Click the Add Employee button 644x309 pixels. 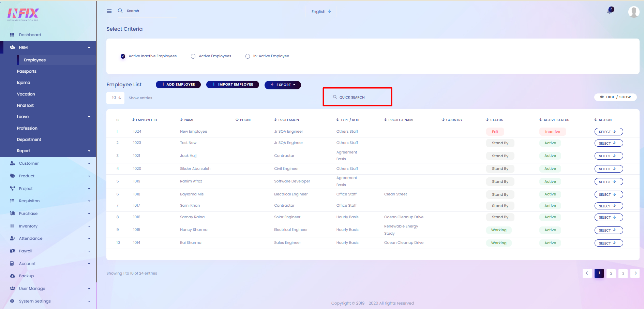(x=178, y=85)
